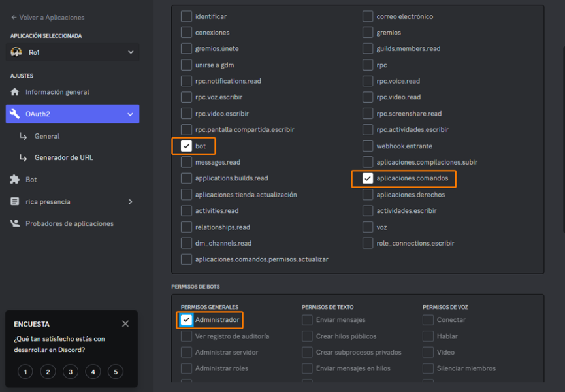Open the General OAuth2 subpage
The width and height of the screenshot is (565, 392).
pos(47,136)
